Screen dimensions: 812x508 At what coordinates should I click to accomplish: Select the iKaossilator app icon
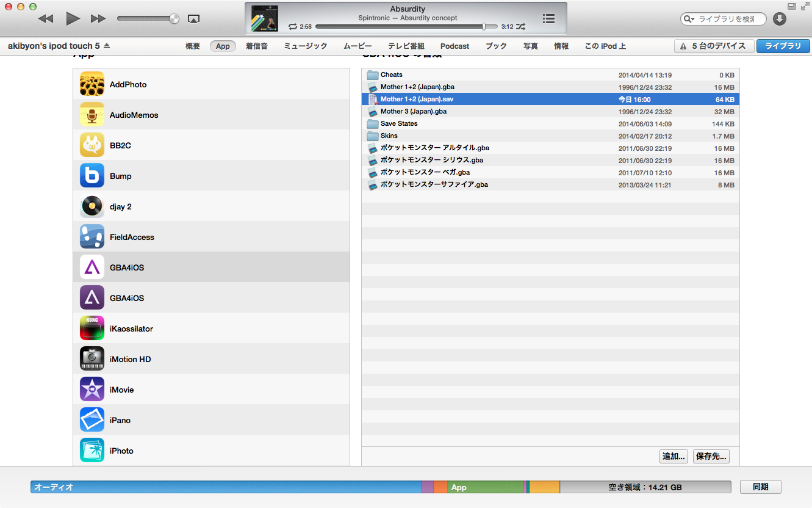pyautogui.click(x=92, y=328)
